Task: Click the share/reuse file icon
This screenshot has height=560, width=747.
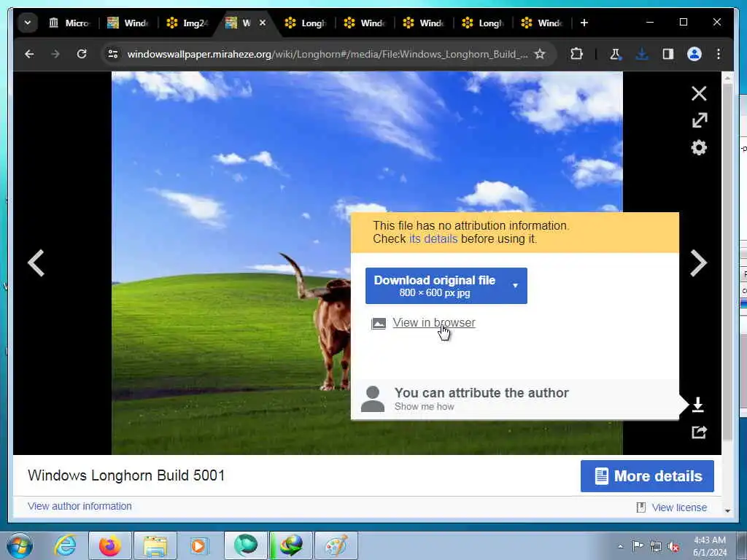Action: click(x=699, y=432)
